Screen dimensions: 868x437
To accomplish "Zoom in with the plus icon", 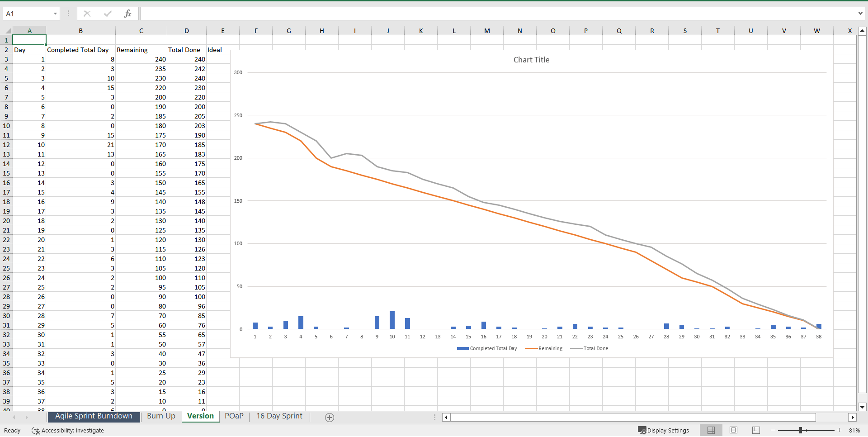I will [x=839, y=430].
